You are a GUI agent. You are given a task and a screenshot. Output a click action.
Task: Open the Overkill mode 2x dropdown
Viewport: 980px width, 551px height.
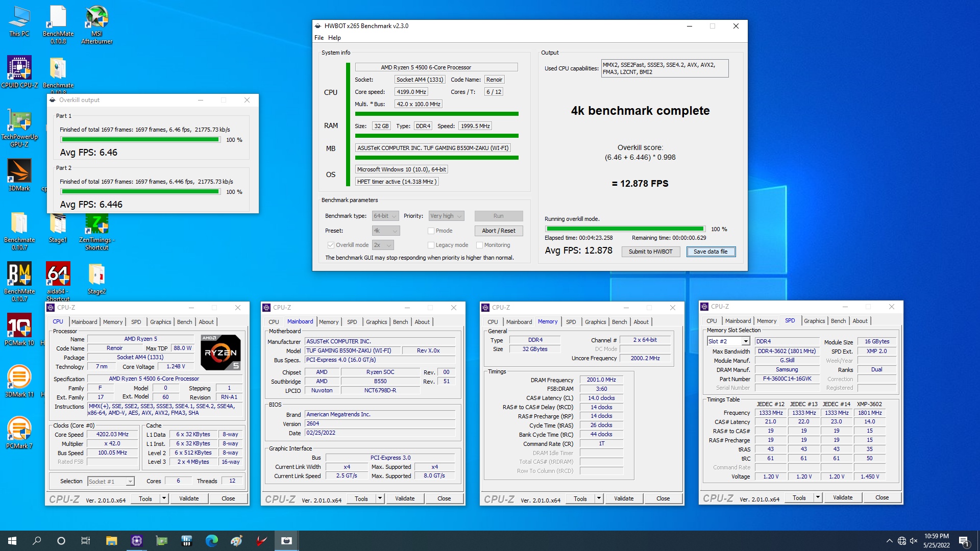[x=382, y=245]
